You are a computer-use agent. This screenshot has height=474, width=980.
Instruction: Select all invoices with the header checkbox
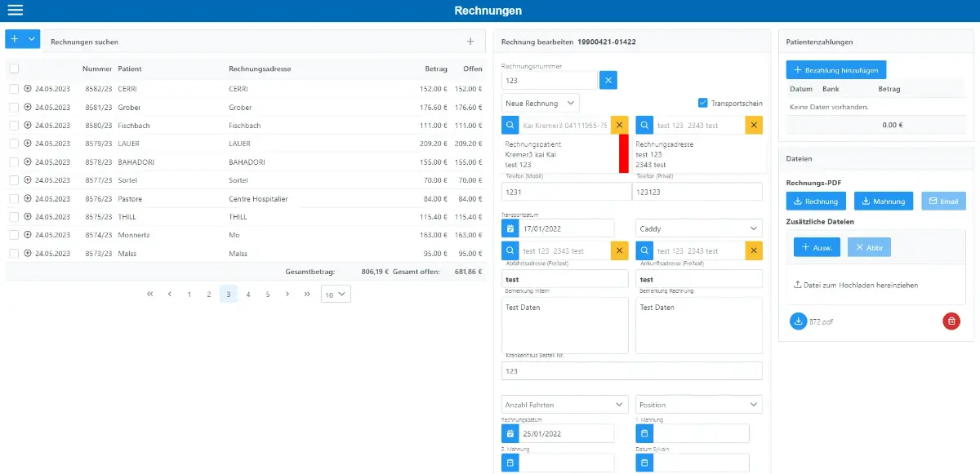click(x=13, y=69)
